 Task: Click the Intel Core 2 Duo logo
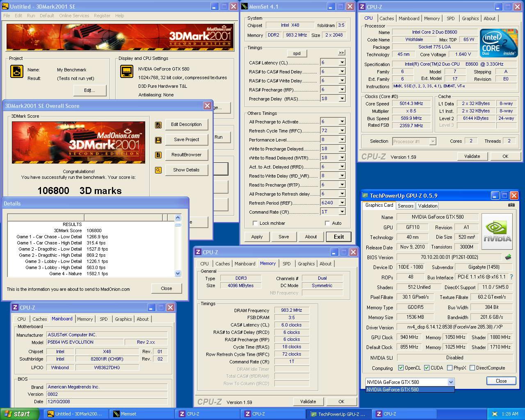click(x=499, y=43)
